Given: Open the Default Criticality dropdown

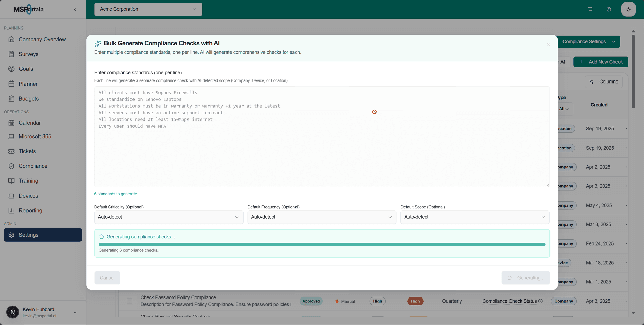Looking at the screenshot, I should [x=168, y=217].
